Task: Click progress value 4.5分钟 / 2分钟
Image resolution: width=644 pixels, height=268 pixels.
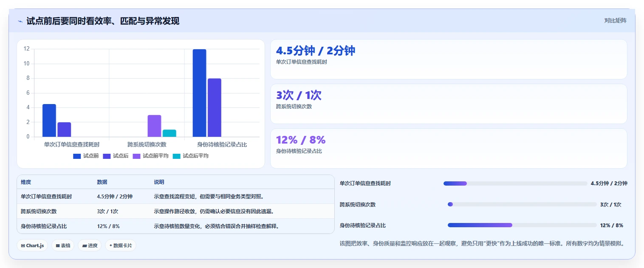Action: [x=609, y=183]
